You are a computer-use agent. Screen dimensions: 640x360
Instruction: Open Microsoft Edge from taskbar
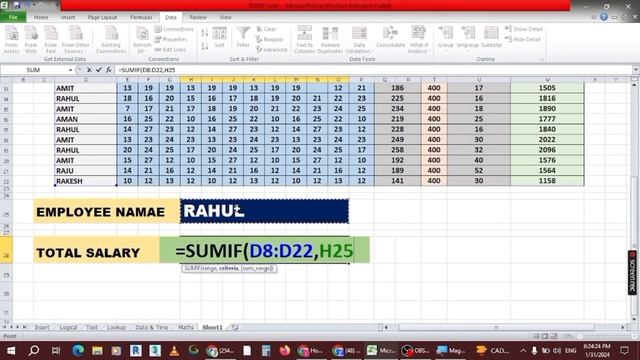point(78,350)
